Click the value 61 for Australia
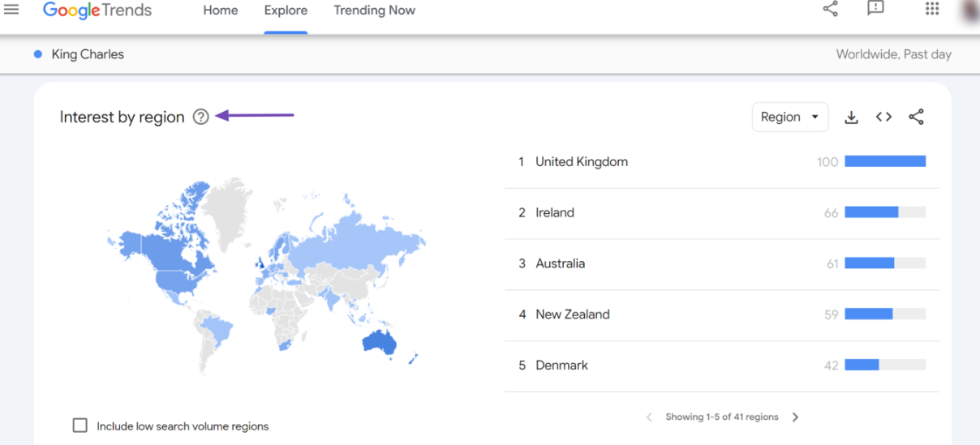The width and height of the screenshot is (980, 445). point(832,264)
